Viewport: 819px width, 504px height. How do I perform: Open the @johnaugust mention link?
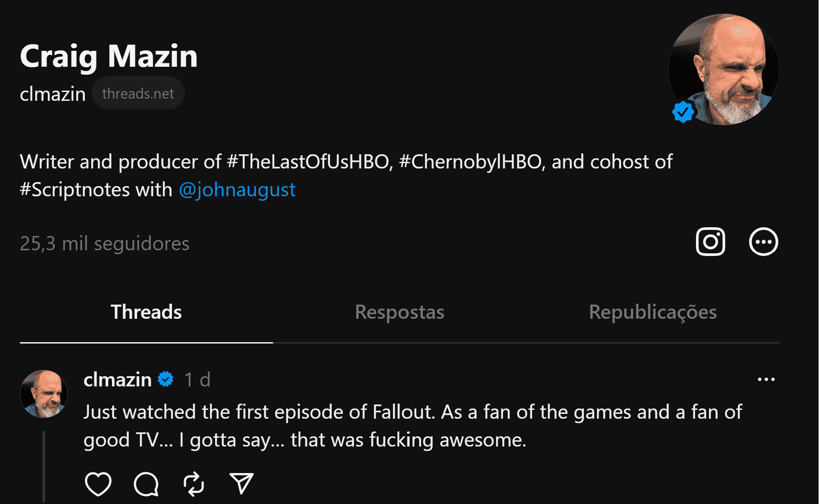[237, 190]
